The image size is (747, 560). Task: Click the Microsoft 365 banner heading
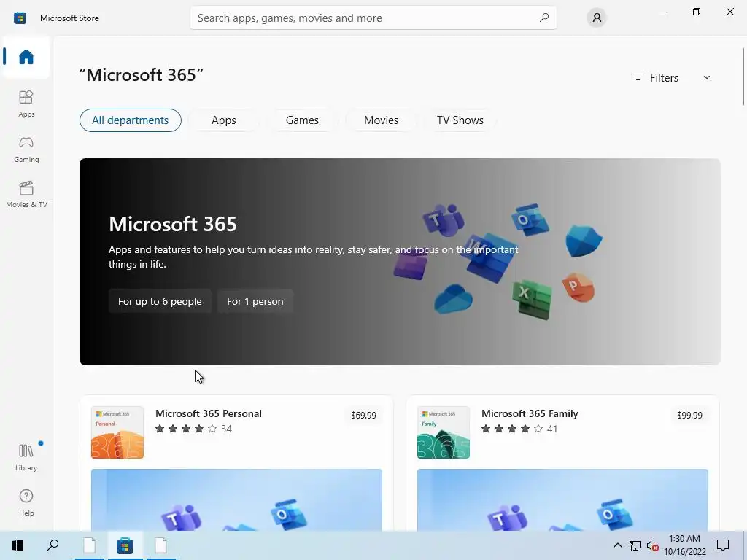pos(172,224)
